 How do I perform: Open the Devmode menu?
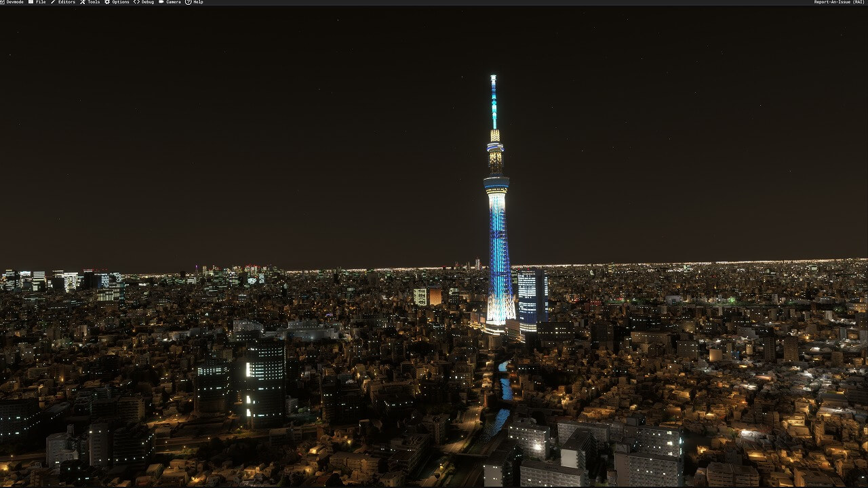click(15, 2)
